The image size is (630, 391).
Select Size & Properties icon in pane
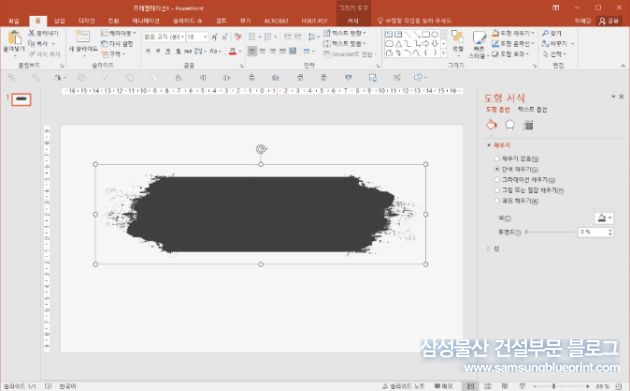click(x=529, y=125)
